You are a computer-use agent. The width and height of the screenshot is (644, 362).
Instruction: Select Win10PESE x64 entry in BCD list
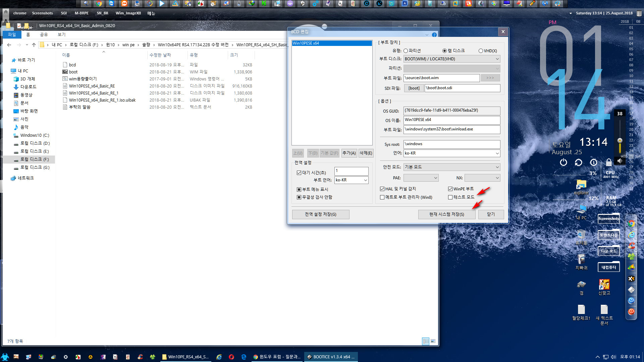click(332, 43)
